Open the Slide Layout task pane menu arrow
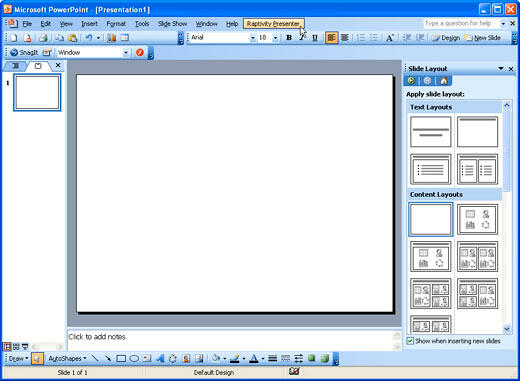The height and width of the screenshot is (381, 520). click(x=501, y=68)
